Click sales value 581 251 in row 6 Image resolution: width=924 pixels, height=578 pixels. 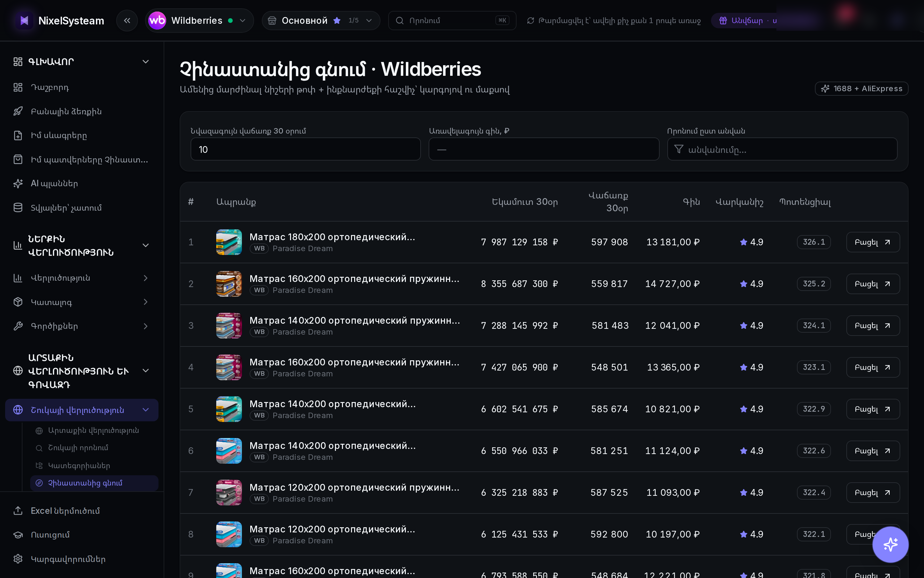click(x=609, y=451)
